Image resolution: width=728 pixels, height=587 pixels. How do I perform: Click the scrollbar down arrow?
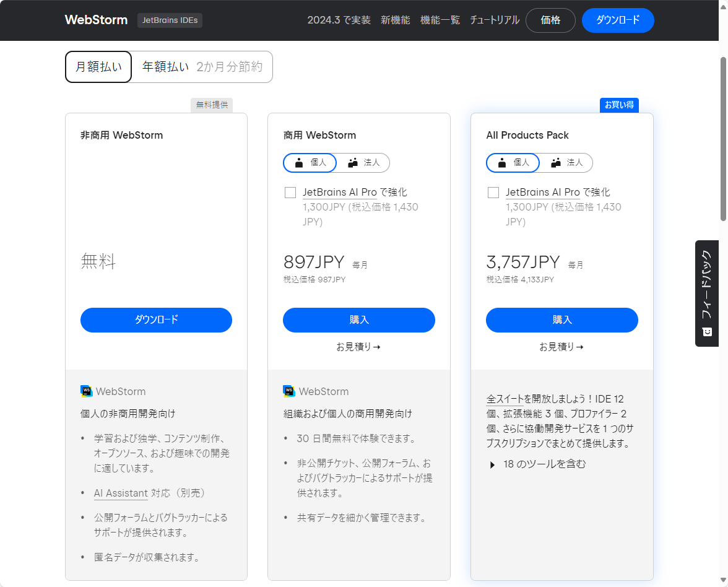pyautogui.click(x=723, y=580)
